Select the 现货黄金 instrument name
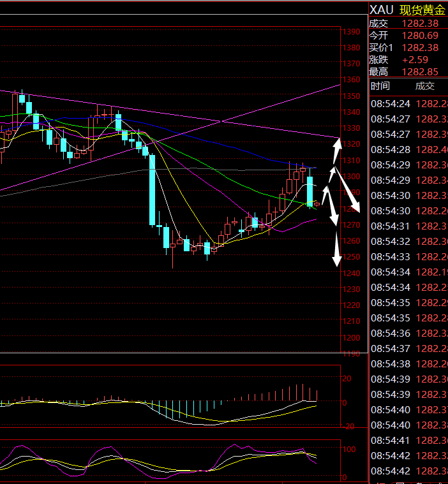 coord(422,10)
